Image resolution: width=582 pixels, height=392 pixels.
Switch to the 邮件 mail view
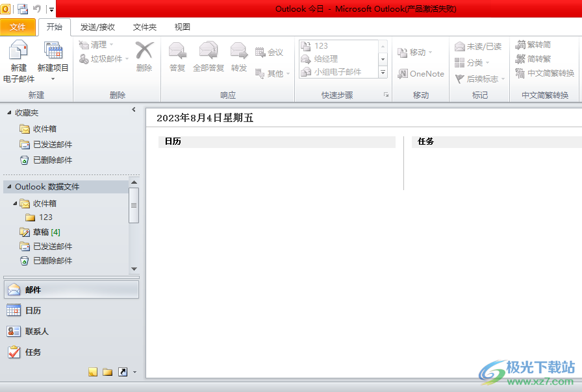71,289
